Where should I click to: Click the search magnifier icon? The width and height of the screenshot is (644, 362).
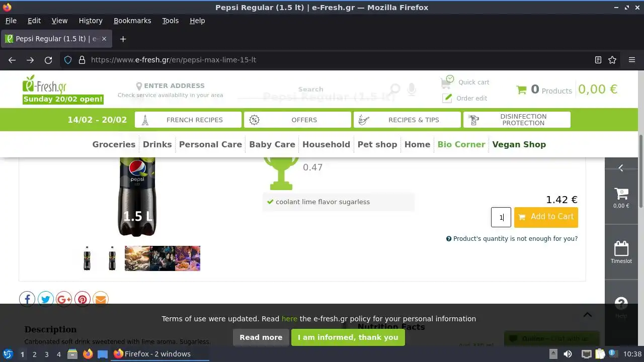[395, 89]
